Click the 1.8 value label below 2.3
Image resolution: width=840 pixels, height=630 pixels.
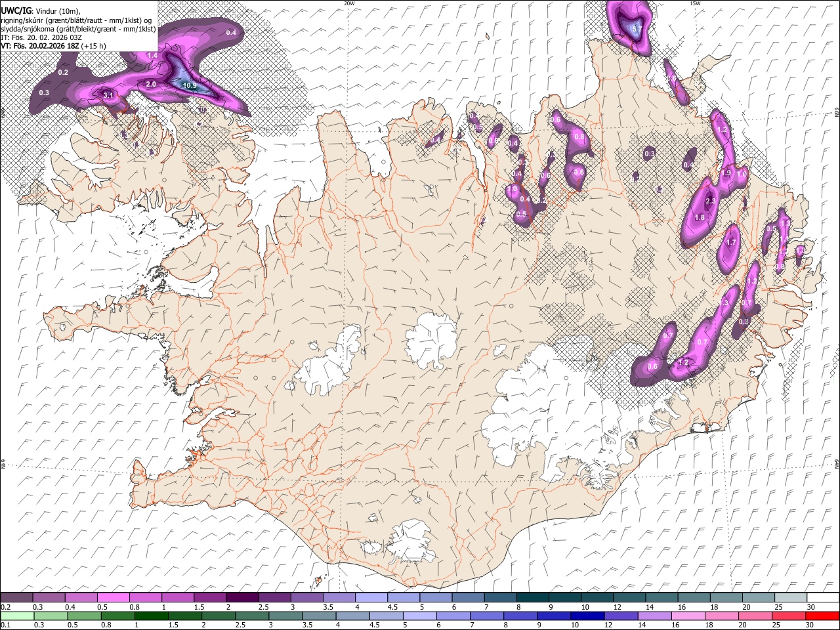700,217
